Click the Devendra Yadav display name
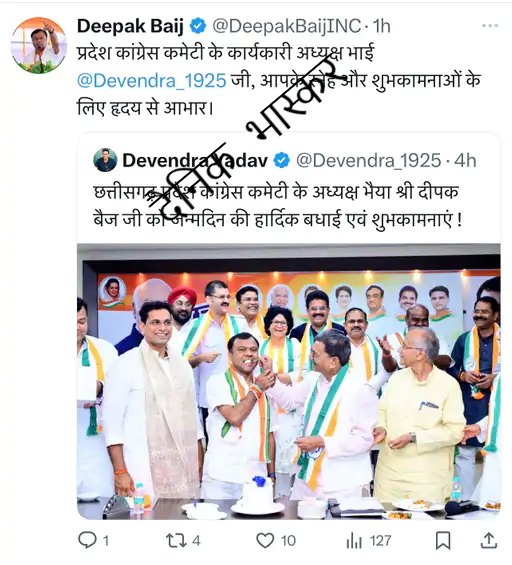Image resolution: width=512 pixels, height=565 pixels. [195, 160]
